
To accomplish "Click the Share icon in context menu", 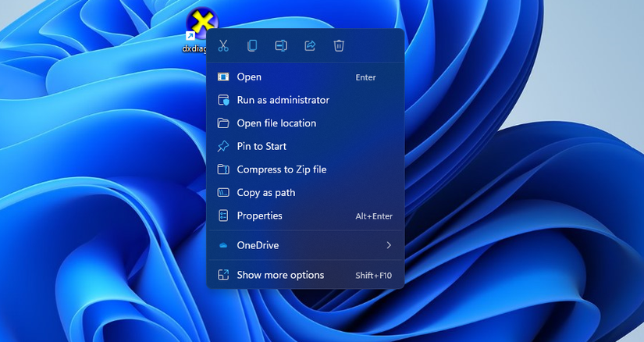I will click(x=310, y=45).
